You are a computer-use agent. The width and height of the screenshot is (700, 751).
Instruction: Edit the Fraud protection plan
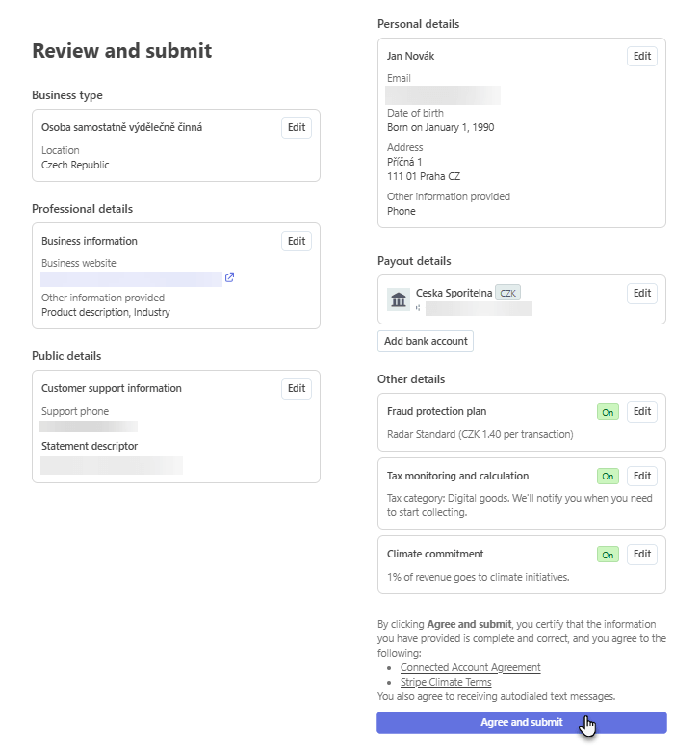click(641, 412)
